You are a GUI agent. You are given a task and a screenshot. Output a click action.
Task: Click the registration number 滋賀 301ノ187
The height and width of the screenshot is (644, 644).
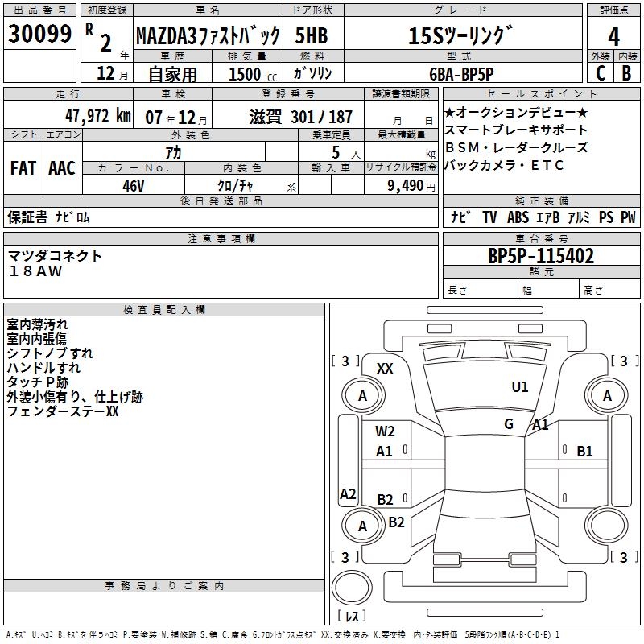coord(300,117)
